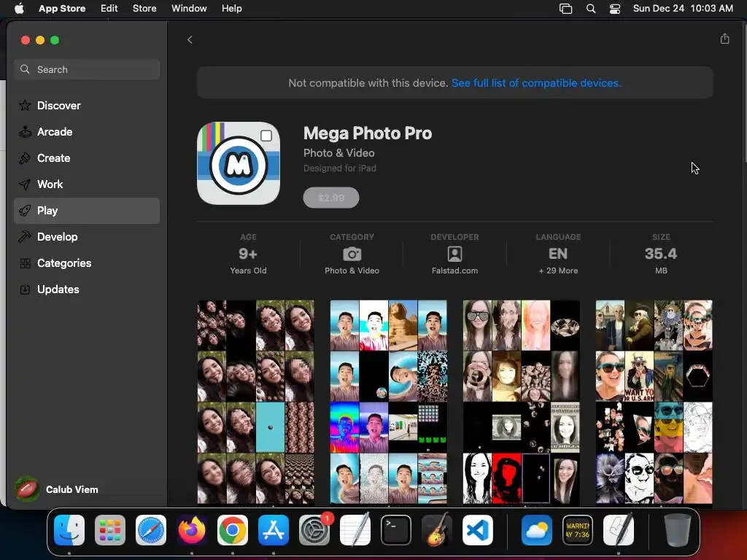Image resolution: width=747 pixels, height=560 pixels.
Task: Open the fourth screenshot with American Gothic
Action: click(654, 402)
